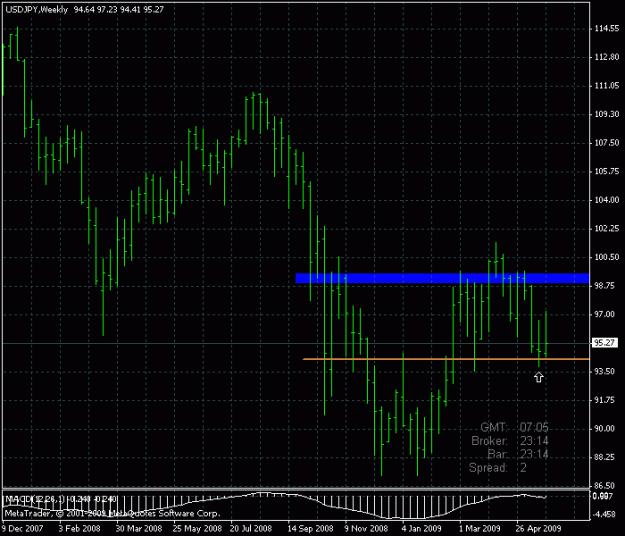The image size is (625, 536).
Task: Click the 100.50 price axis value
Action: (607, 257)
